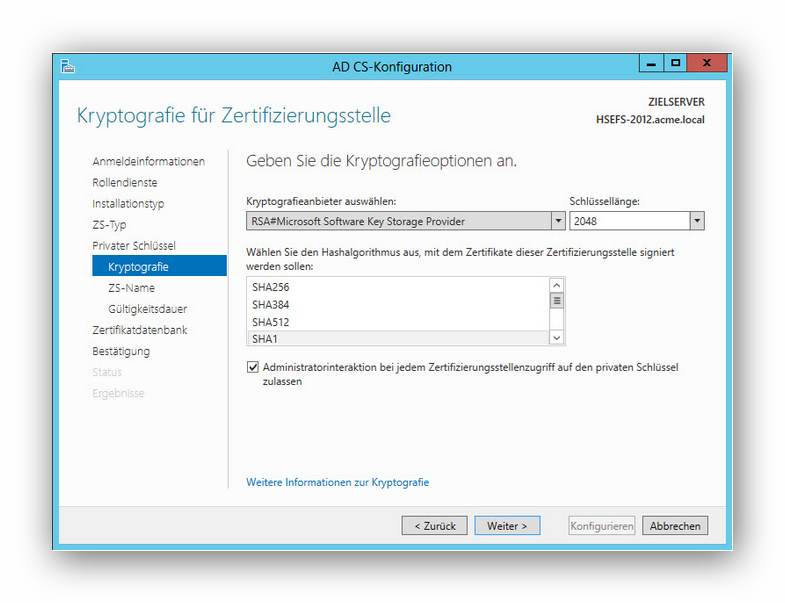Viewport: 785px width, 603px height.
Task: Go to Gültigkeitsdauer page
Action: (147, 309)
